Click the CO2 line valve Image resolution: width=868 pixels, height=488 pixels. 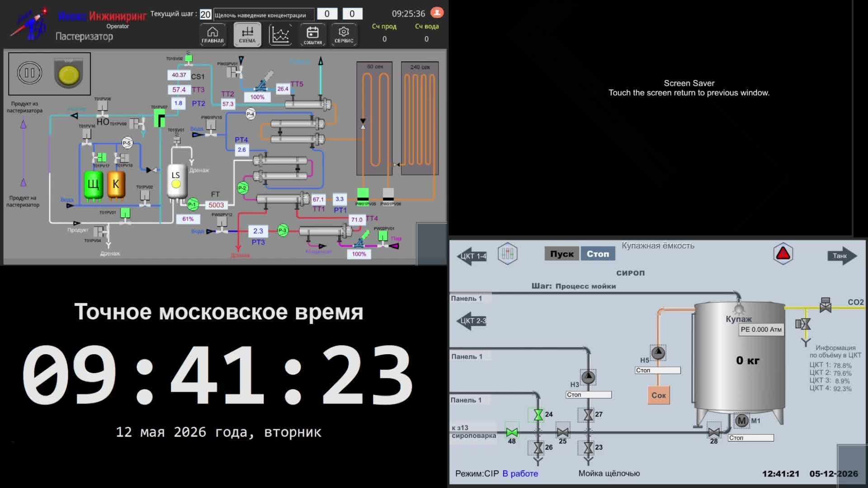826,305
